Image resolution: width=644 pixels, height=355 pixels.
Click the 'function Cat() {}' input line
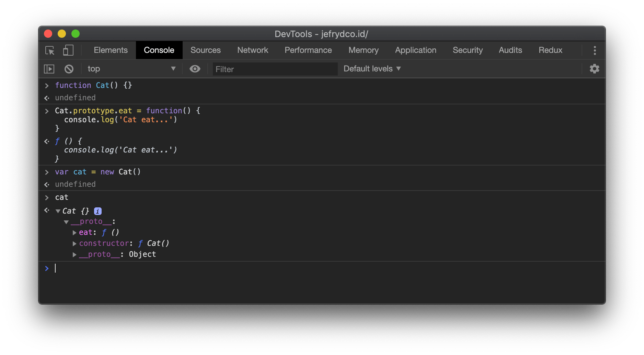(x=93, y=85)
